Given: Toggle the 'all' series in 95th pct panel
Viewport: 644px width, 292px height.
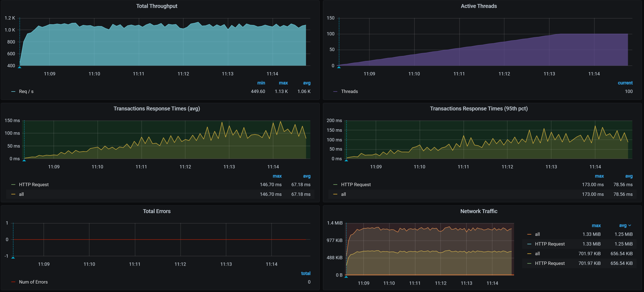Looking at the screenshot, I should (x=343, y=194).
